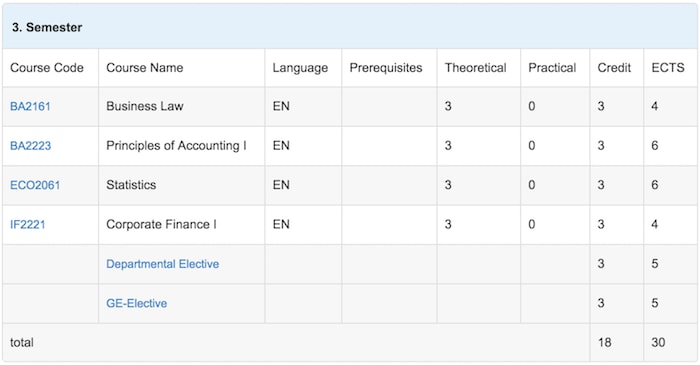Click the Theoretical column header

point(475,67)
